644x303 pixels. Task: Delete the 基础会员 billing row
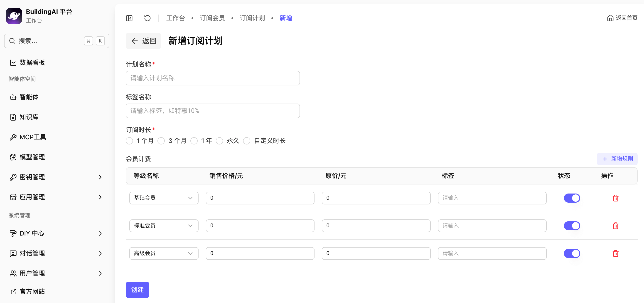[615, 198]
